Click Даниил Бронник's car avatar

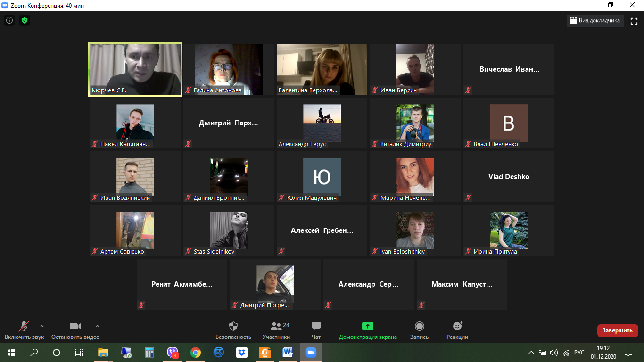[x=229, y=177]
